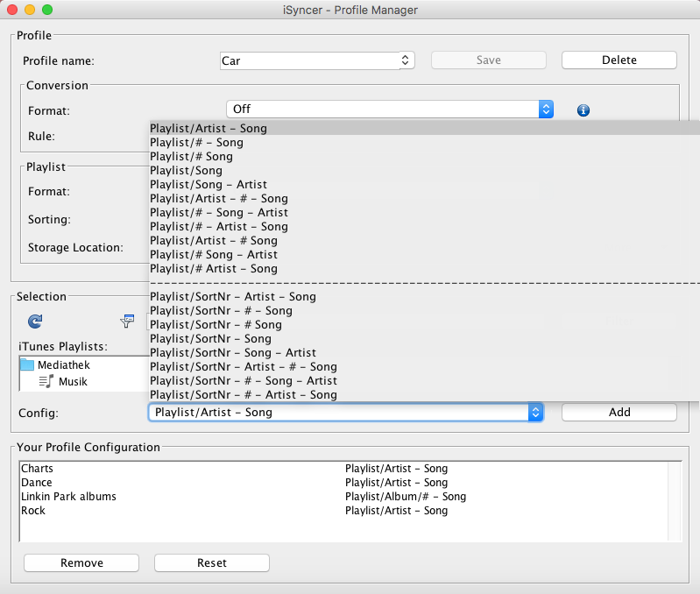Select 'Playlist/SortNr – # – Song – Artist'
Screen dimensions: 700x594
[424, 381]
